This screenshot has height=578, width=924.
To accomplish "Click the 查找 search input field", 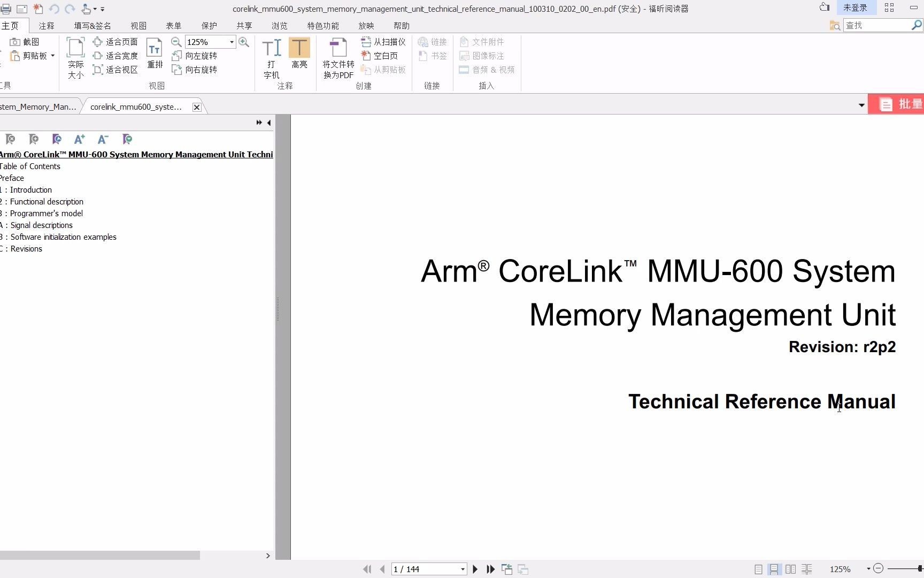I will [x=877, y=25].
